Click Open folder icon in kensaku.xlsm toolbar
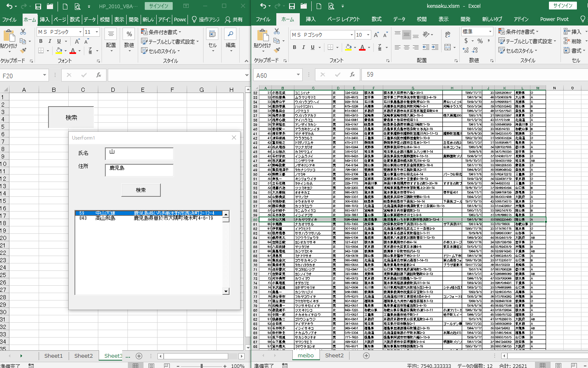The image size is (588, 368). [x=303, y=6]
